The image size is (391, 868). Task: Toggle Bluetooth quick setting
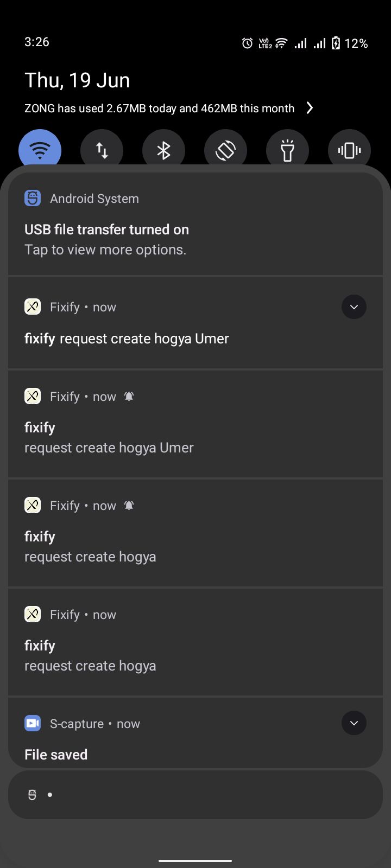pyautogui.click(x=163, y=150)
